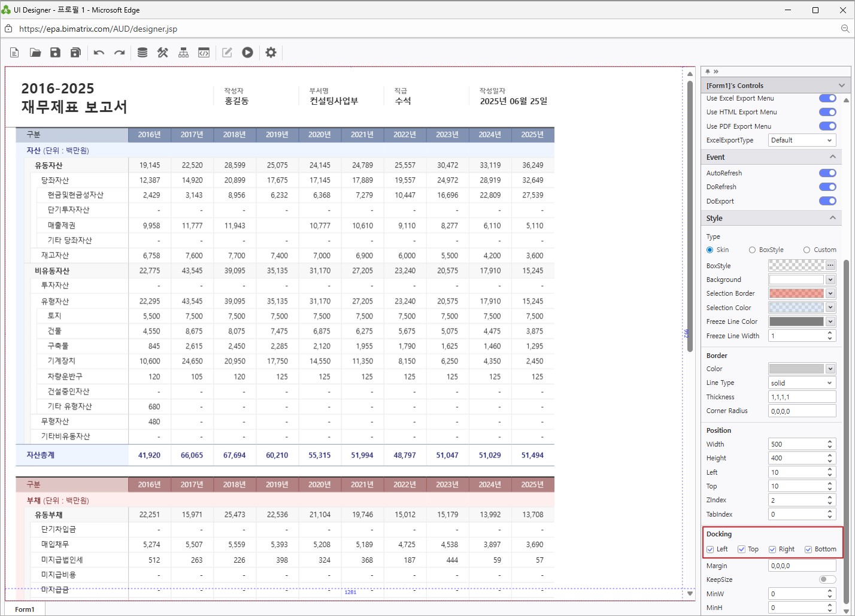The height and width of the screenshot is (616, 855).
Task: Open the database data source icon
Action: click(x=142, y=53)
